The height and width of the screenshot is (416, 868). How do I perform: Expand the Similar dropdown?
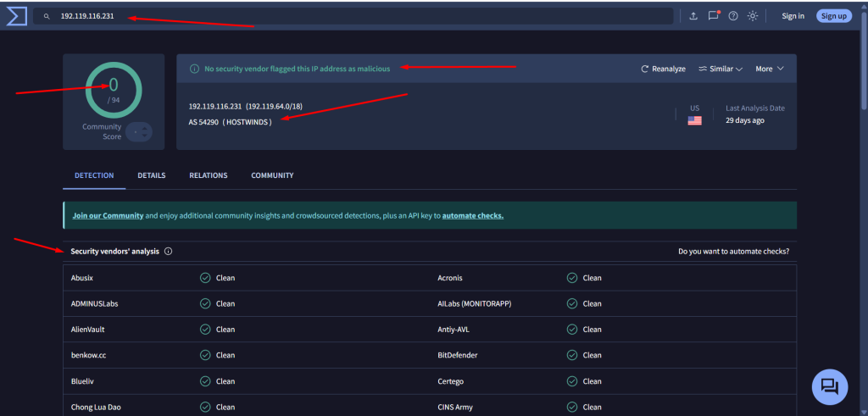721,69
